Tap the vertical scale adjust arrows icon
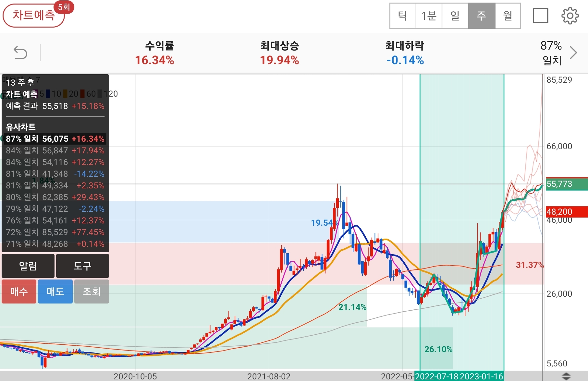The height and width of the screenshot is (381, 588). tap(566, 376)
